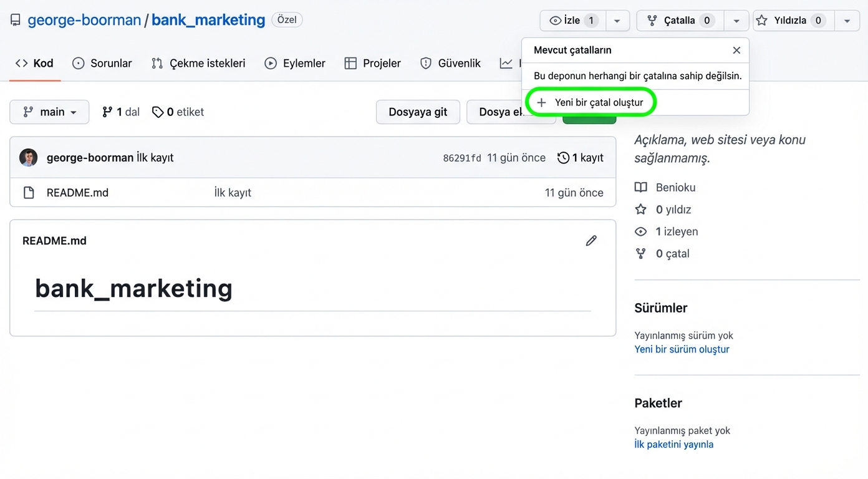Click the star icon on Yıldızla button

pyautogui.click(x=762, y=20)
